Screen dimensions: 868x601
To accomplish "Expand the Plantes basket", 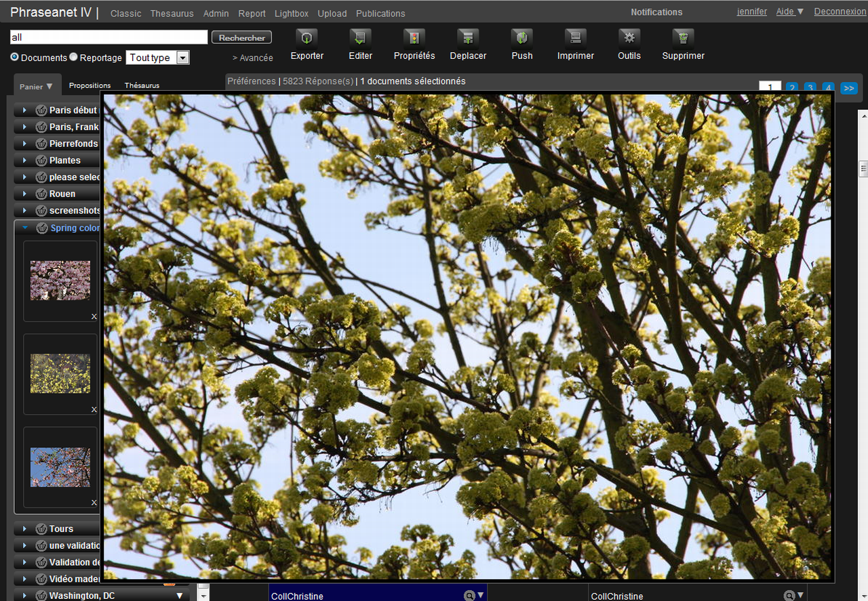I will [25, 161].
